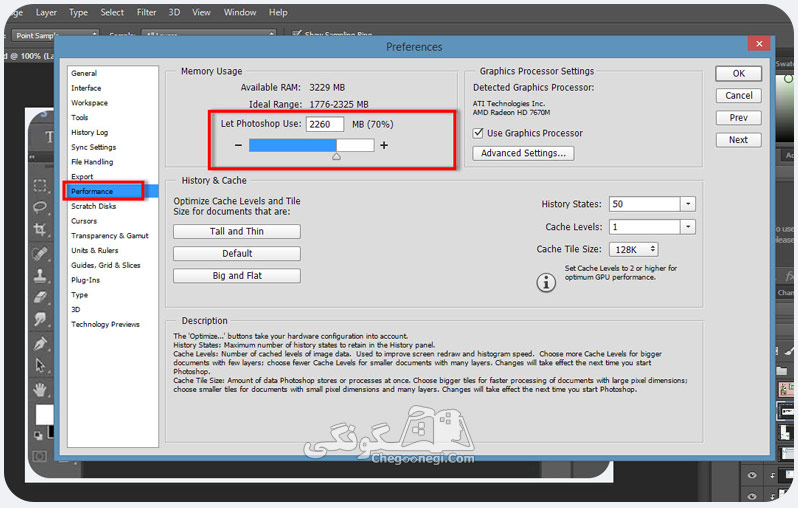This screenshot has height=508, width=798.
Task: Hide the upper layer via eye icon
Action: [752, 475]
